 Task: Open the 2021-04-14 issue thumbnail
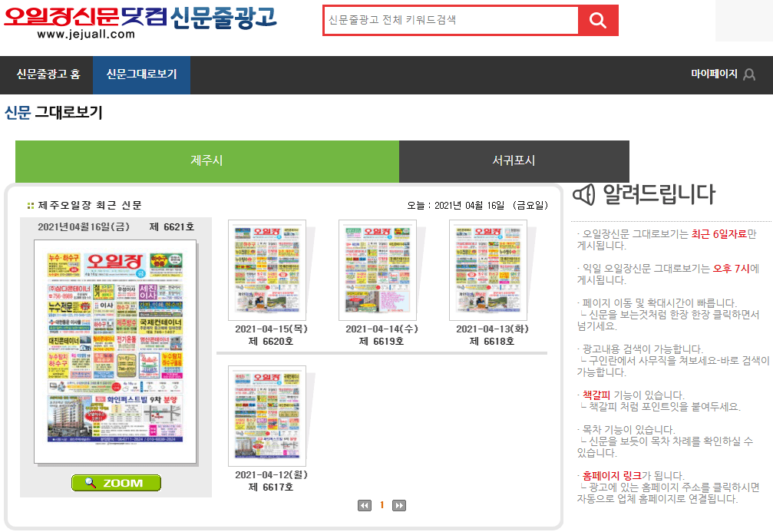tap(378, 270)
